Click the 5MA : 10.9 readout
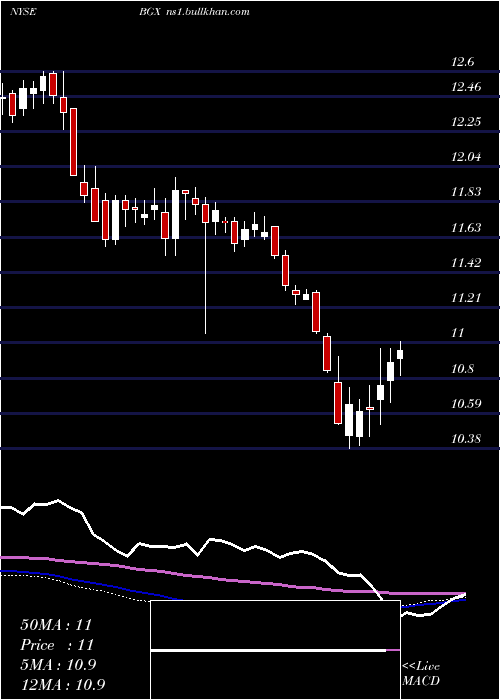500x700 pixels. point(58,665)
